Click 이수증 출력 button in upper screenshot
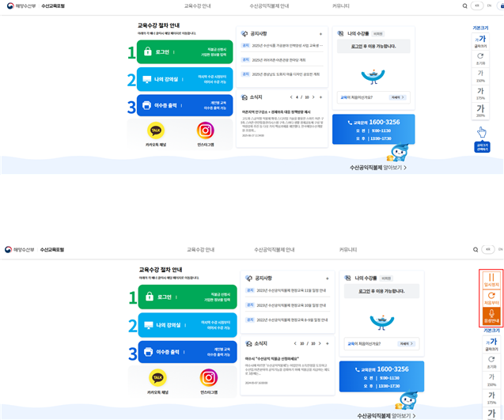The height and width of the screenshot is (420, 504). click(185, 105)
